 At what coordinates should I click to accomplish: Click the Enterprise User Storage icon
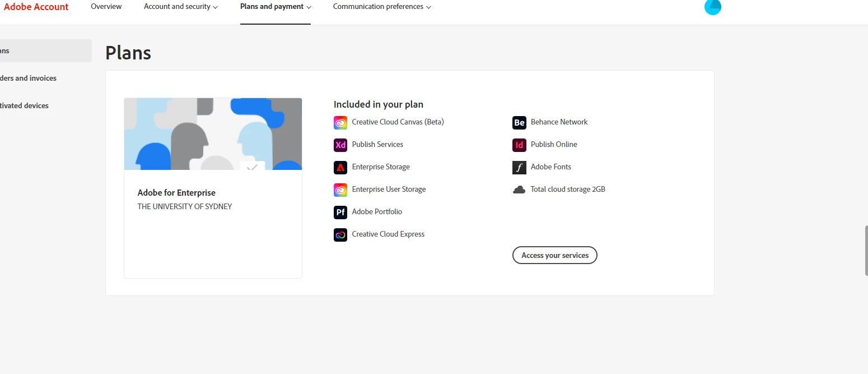340,190
